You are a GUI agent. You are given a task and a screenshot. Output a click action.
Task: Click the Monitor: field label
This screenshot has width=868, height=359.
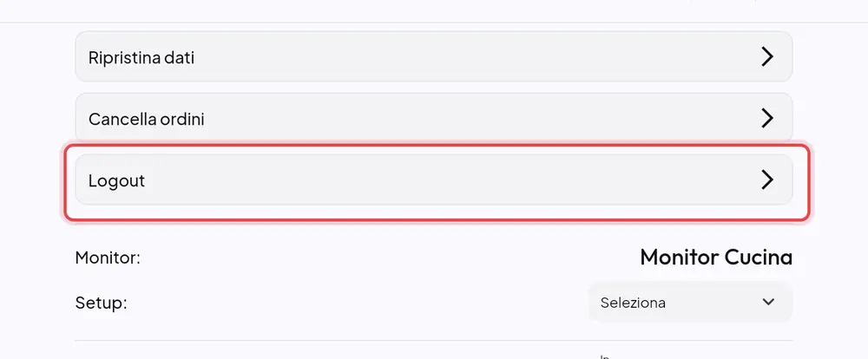[108, 258]
